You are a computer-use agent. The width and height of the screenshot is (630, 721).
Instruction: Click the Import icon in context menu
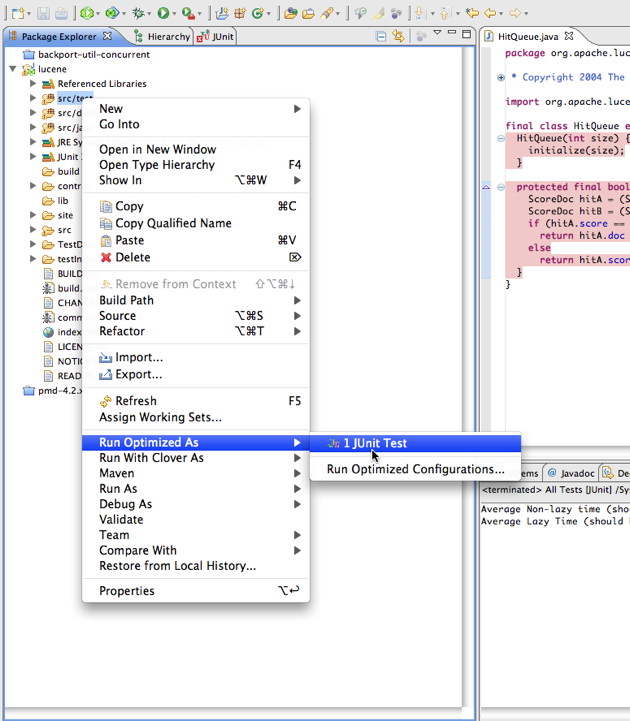pos(106,357)
